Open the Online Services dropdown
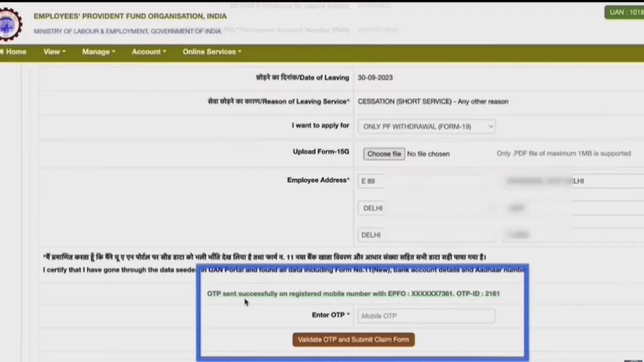The width and height of the screenshot is (644, 362). point(211,52)
